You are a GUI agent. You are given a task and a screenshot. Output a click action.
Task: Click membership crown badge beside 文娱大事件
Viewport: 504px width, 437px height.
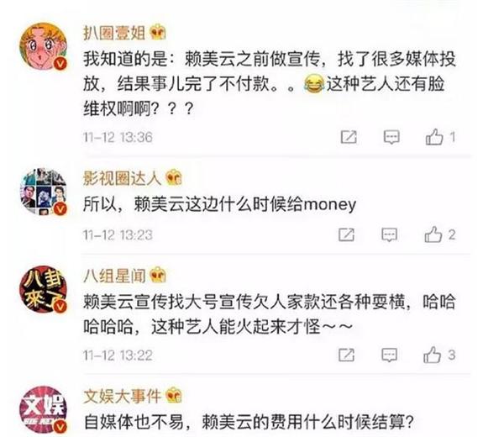click(x=174, y=396)
